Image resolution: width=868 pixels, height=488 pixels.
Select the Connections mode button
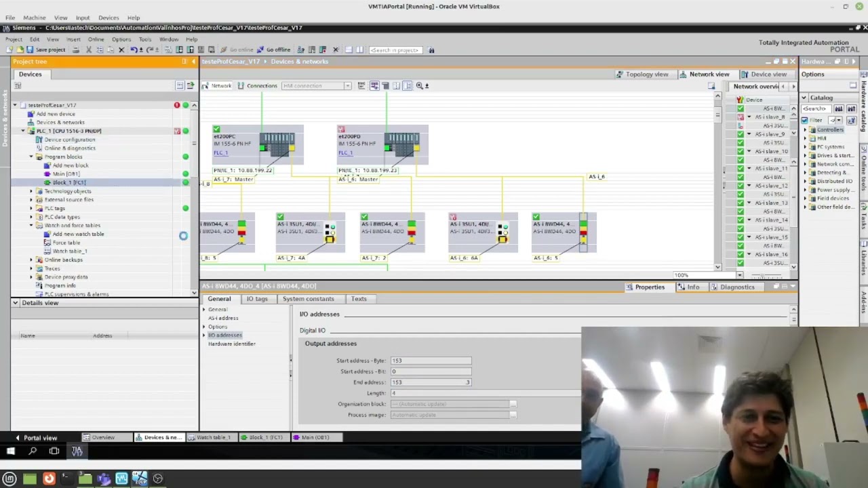coord(257,86)
